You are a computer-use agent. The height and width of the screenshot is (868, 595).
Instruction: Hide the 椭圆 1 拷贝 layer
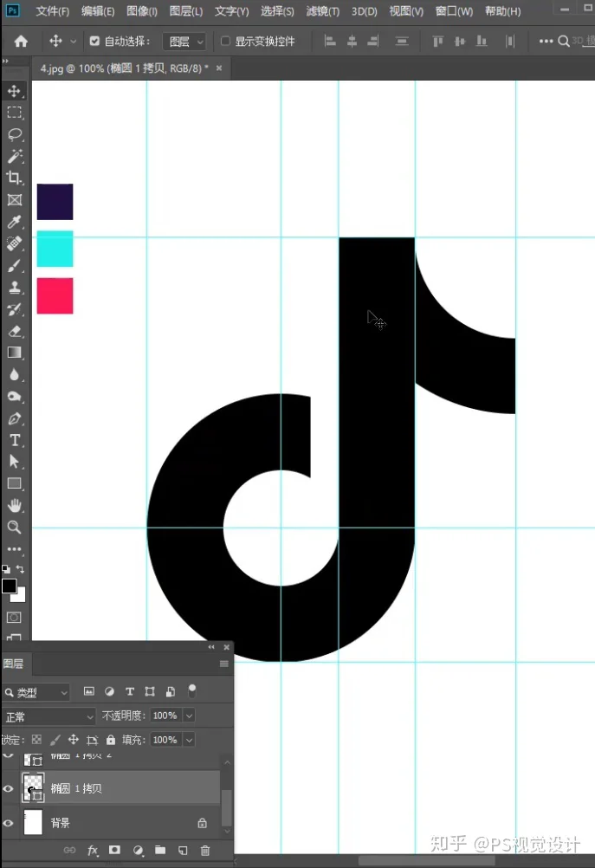[9, 788]
